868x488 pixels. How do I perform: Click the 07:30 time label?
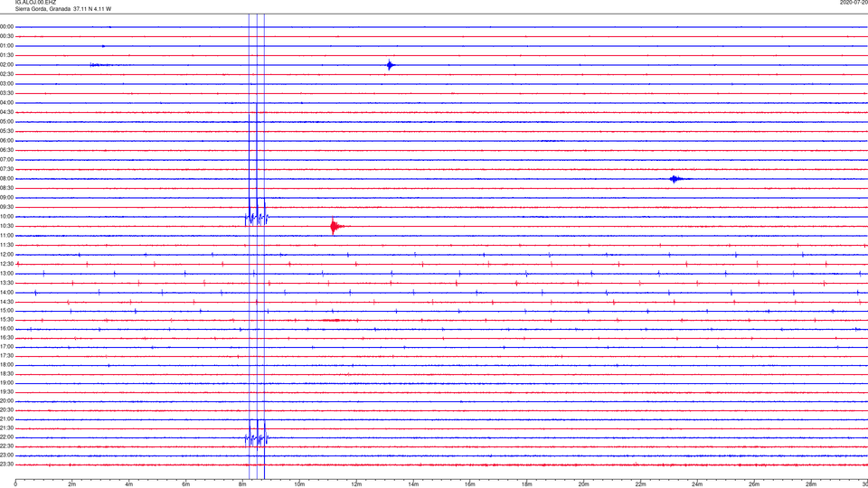(7, 169)
